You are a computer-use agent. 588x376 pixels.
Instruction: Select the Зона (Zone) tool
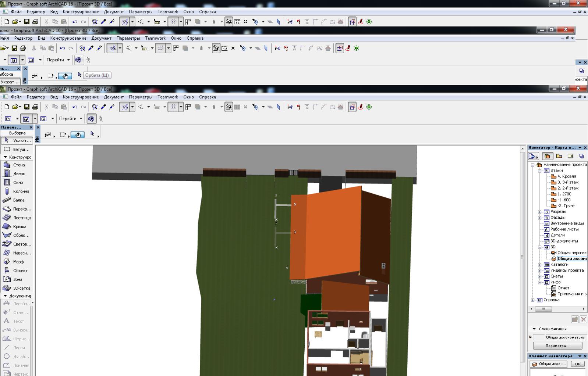pyautogui.click(x=17, y=280)
